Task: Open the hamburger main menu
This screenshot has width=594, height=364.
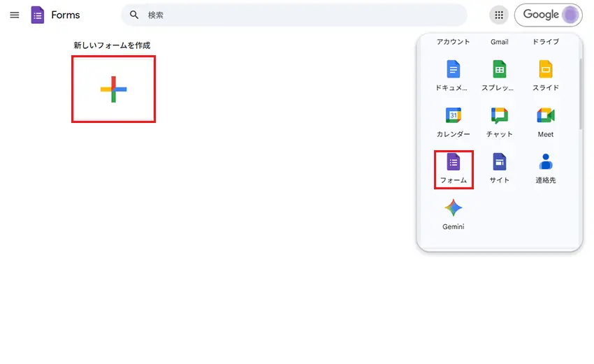Action: 14,15
